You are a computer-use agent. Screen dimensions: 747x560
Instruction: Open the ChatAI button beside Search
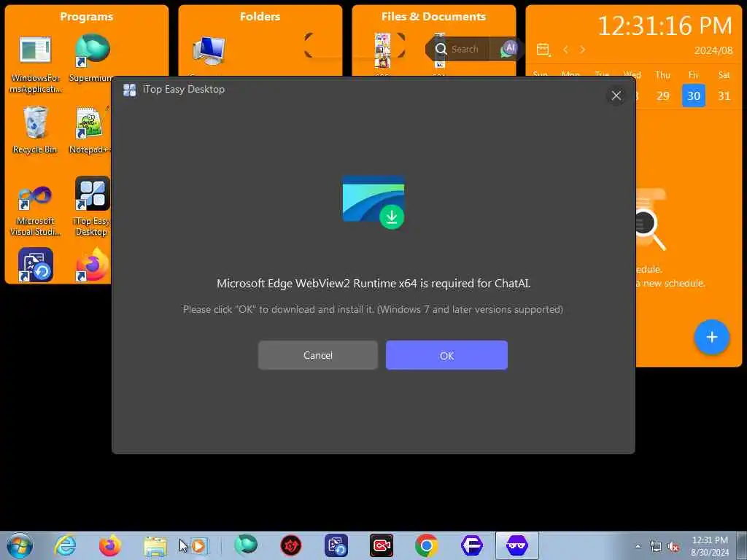click(x=509, y=49)
